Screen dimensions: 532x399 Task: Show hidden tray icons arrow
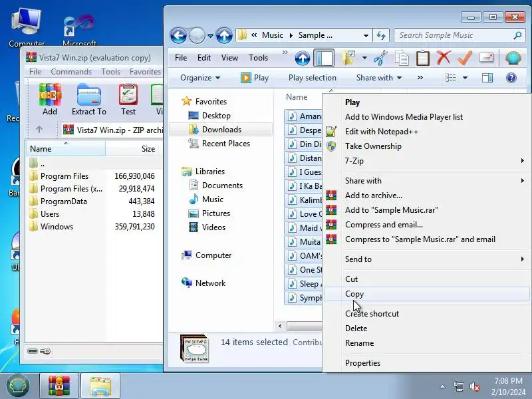tap(442, 386)
